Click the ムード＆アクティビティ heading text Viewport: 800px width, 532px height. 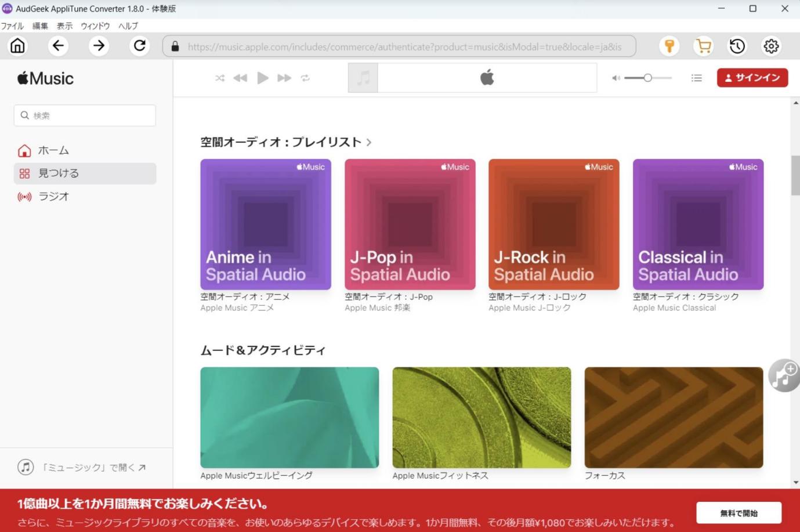coord(263,350)
